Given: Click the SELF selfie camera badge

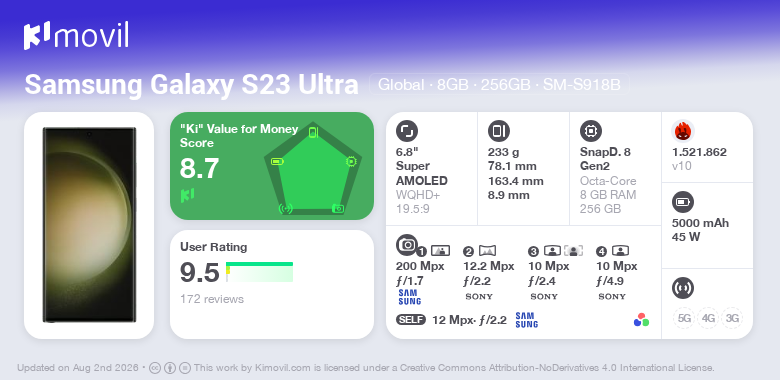Looking at the screenshot, I should 411,320.
